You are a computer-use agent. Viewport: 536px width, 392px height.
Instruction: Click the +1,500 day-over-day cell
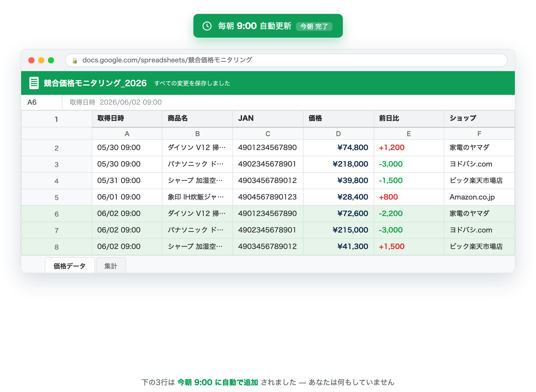409,247
